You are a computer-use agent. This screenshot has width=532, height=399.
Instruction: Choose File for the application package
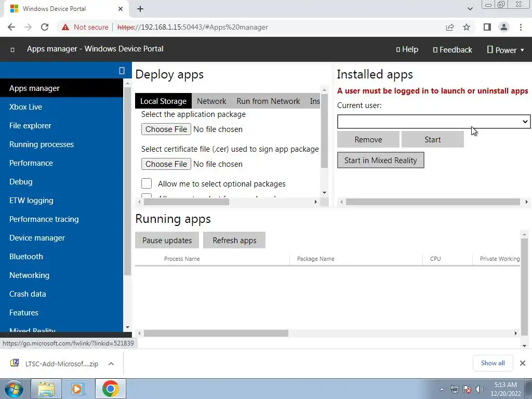click(x=166, y=129)
